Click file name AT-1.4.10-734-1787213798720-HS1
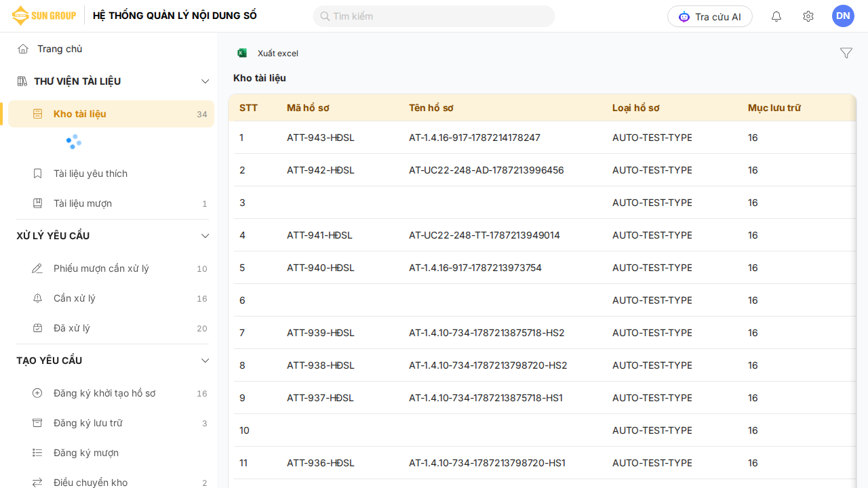Screen dimensions: 868x488 [487, 463]
